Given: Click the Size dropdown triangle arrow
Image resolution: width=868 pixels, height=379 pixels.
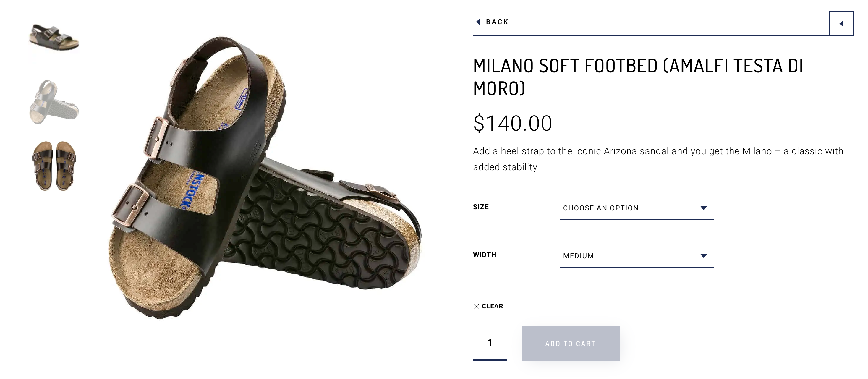Looking at the screenshot, I should pos(704,208).
